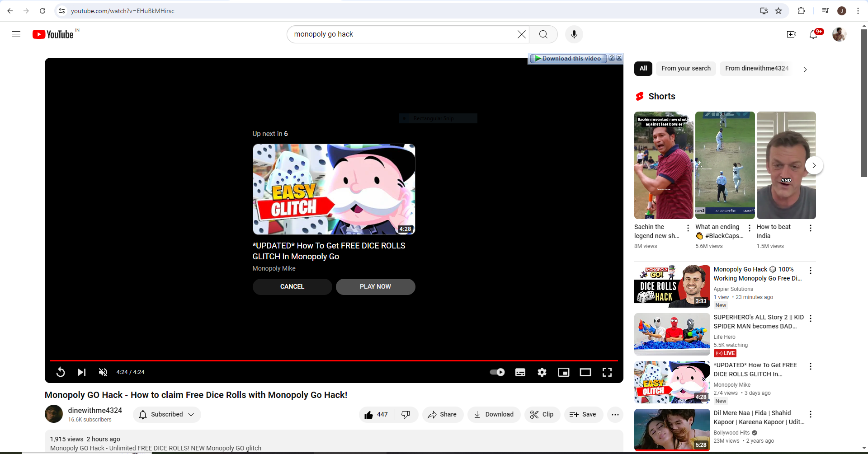Open the notifications bell
The image size is (868, 454).
click(x=814, y=34)
